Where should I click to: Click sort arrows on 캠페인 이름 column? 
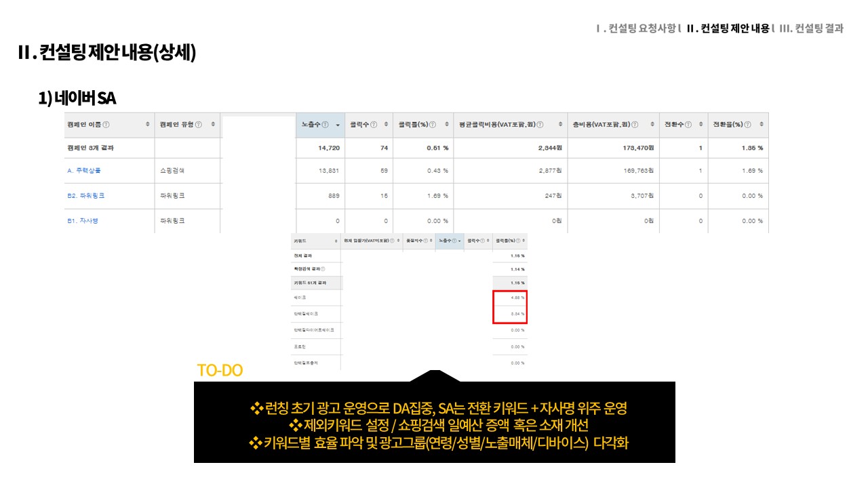click(x=148, y=125)
